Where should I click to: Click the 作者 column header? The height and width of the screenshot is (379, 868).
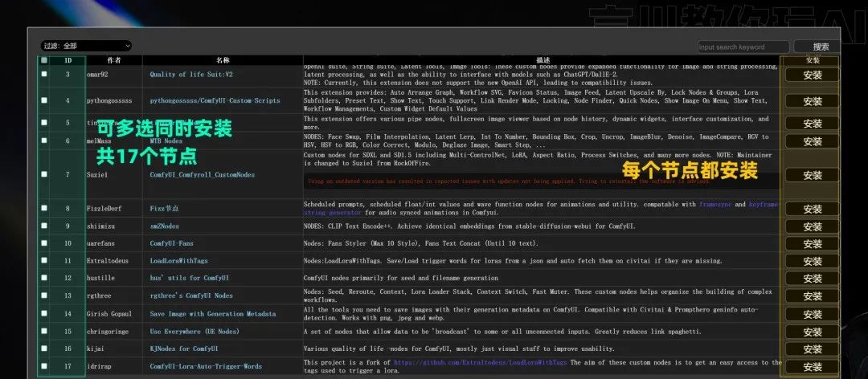coord(114,60)
